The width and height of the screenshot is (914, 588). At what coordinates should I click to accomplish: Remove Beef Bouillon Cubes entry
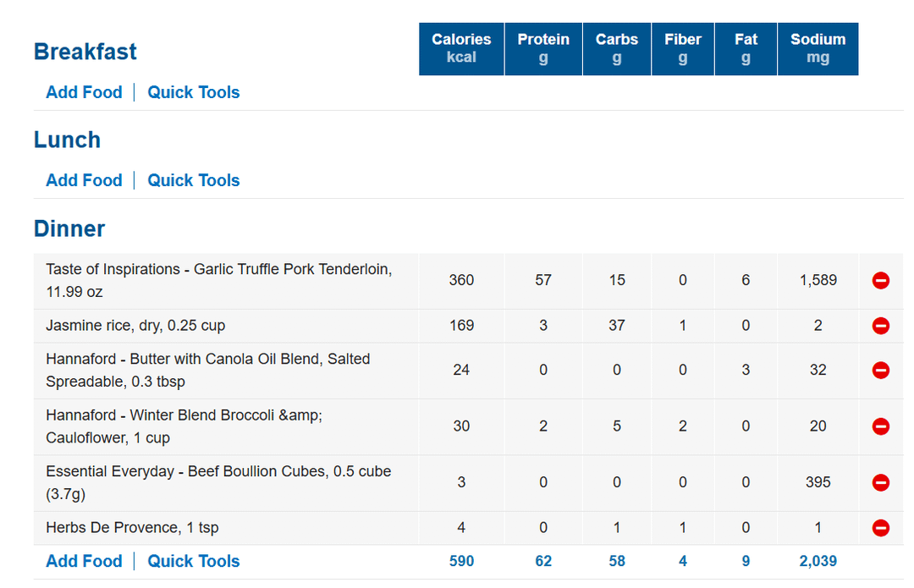pyautogui.click(x=880, y=482)
